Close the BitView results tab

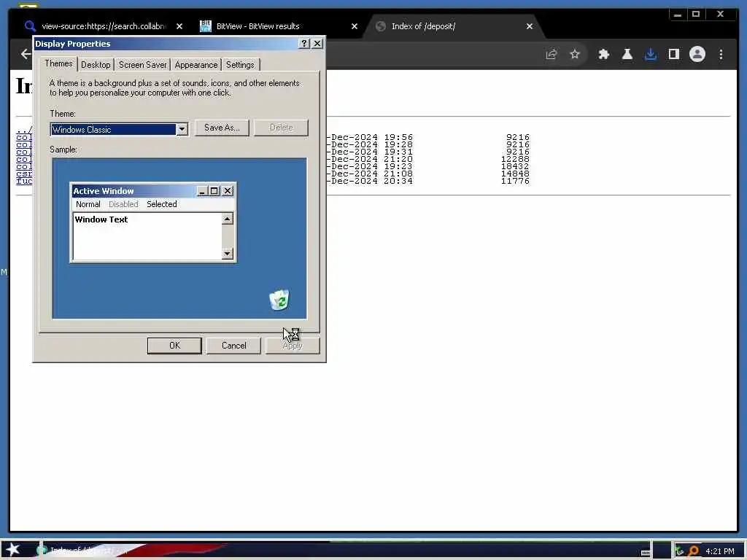click(355, 26)
